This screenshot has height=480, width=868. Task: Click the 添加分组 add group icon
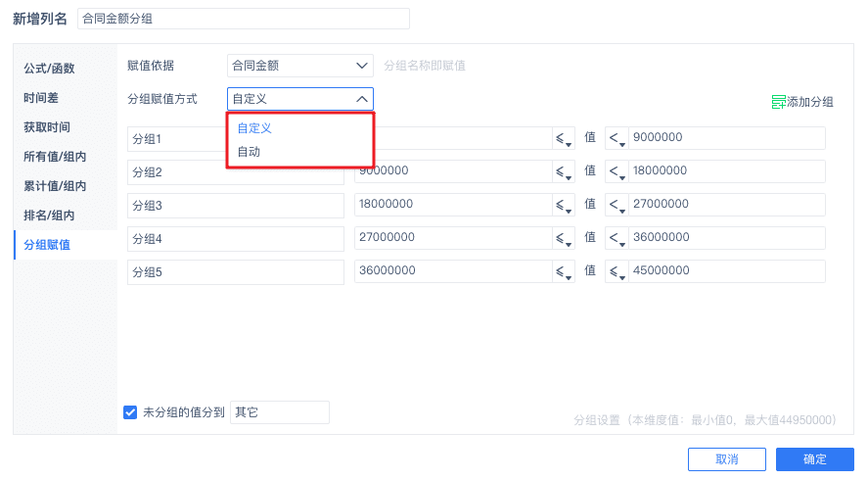point(779,102)
